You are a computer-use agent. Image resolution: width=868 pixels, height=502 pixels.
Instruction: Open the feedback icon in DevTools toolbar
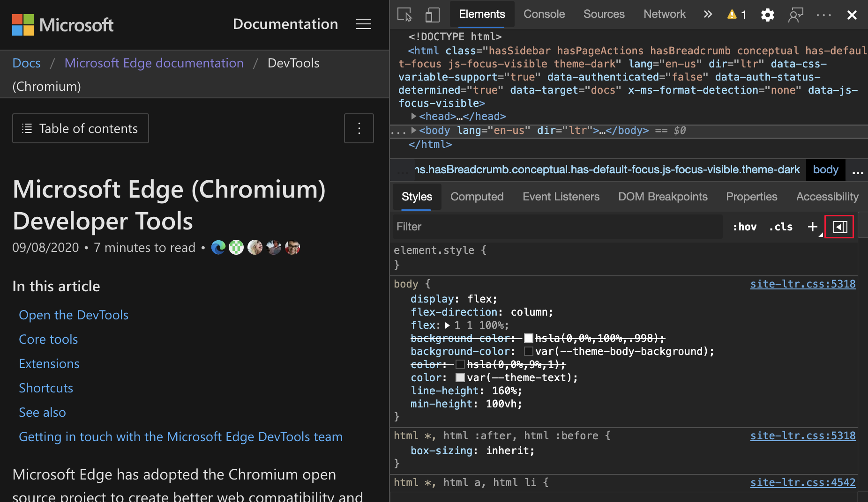(796, 15)
